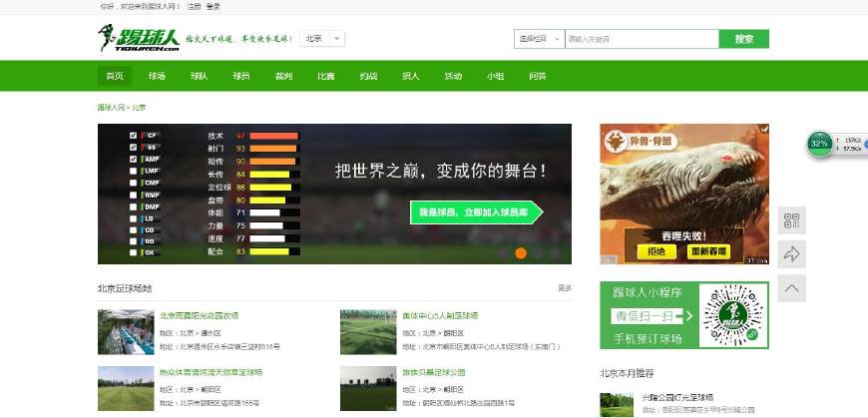Click the 32% green accelerator ball
The height and width of the screenshot is (418, 868).
[x=820, y=144]
